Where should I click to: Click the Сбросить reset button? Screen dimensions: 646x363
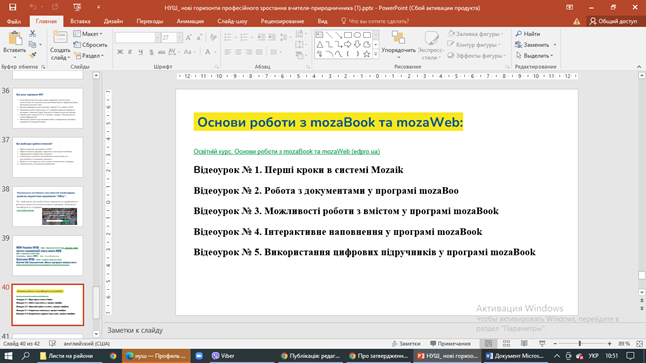click(91, 44)
